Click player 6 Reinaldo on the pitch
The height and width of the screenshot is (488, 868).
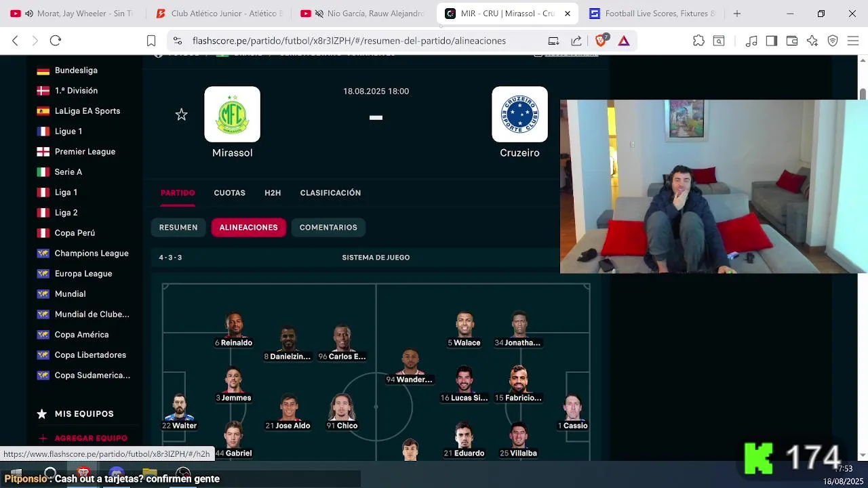click(x=234, y=330)
